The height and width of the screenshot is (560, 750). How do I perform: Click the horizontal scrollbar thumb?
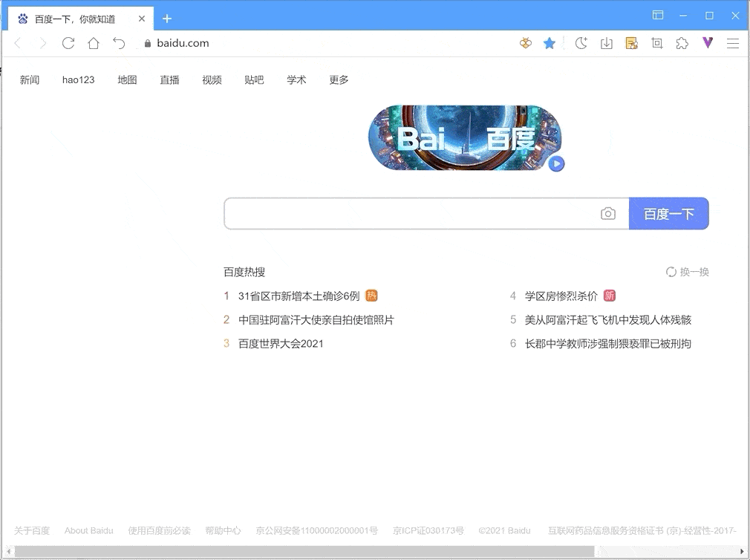pyautogui.click(x=304, y=551)
